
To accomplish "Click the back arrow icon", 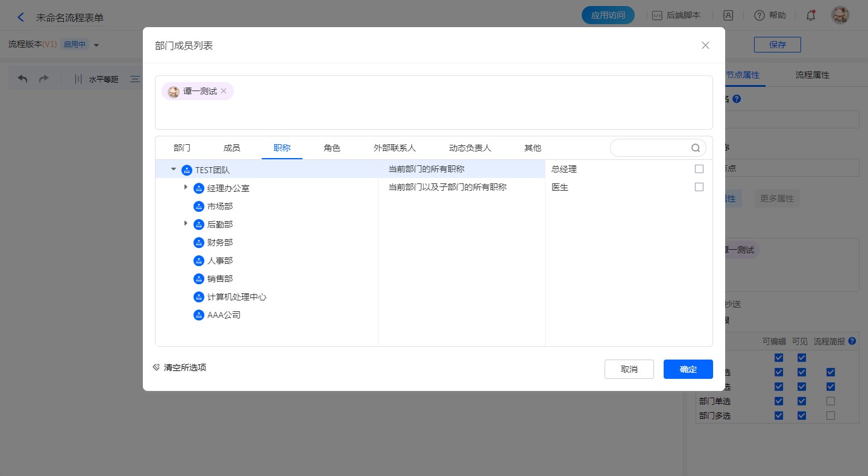I will tap(21, 17).
